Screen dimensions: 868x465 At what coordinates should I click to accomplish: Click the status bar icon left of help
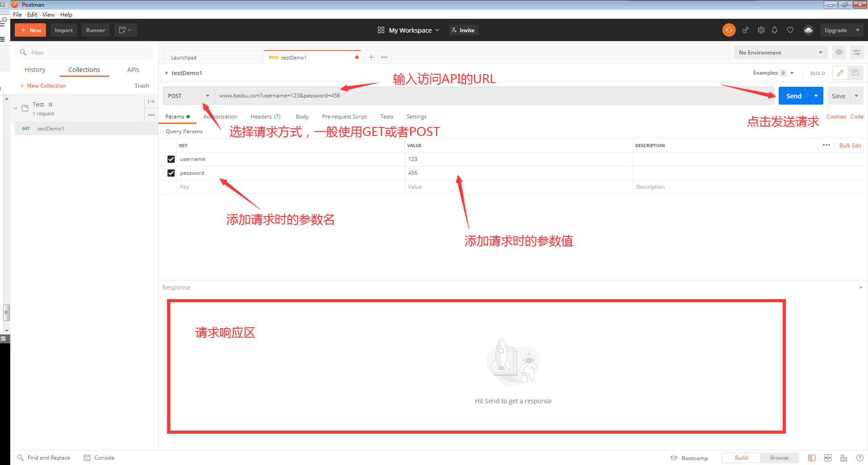point(844,458)
